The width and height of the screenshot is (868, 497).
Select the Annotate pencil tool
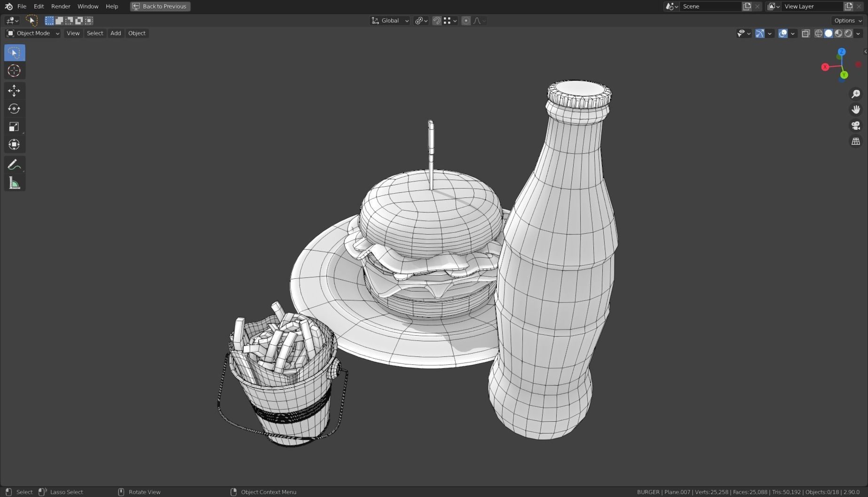click(x=15, y=165)
